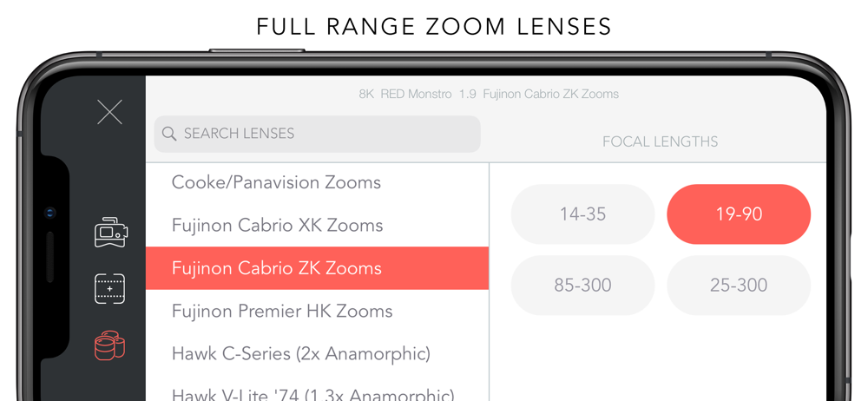
Task: Tap the Focal Lengths column heading
Action: click(660, 141)
